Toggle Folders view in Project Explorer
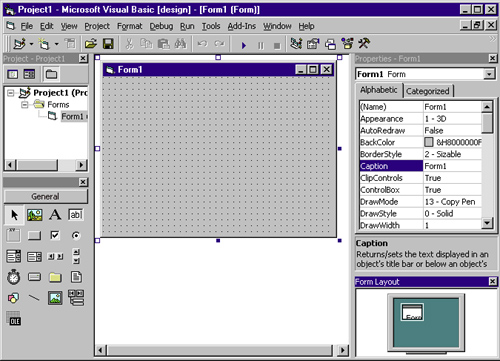This screenshot has width=500, height=361. tap(51, 74)
